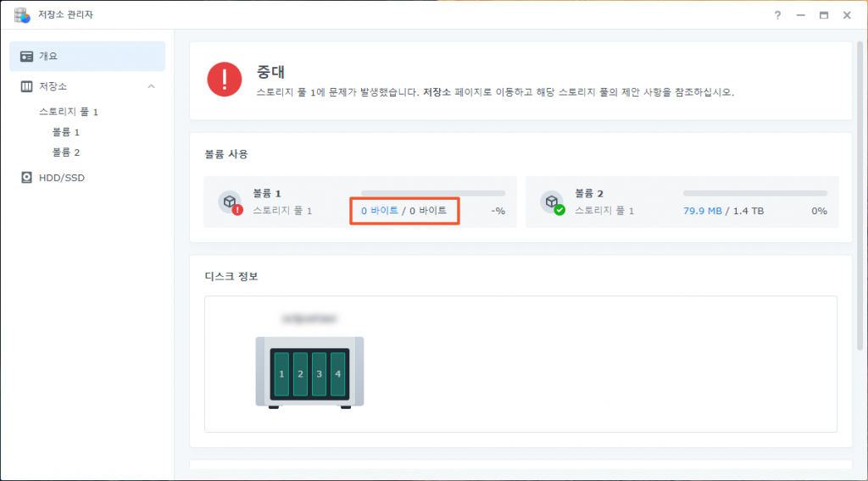Select drive bay 2 on the NAS image
Image resolution: width=868 pixels, height=481 pixels.
[301, 374]
